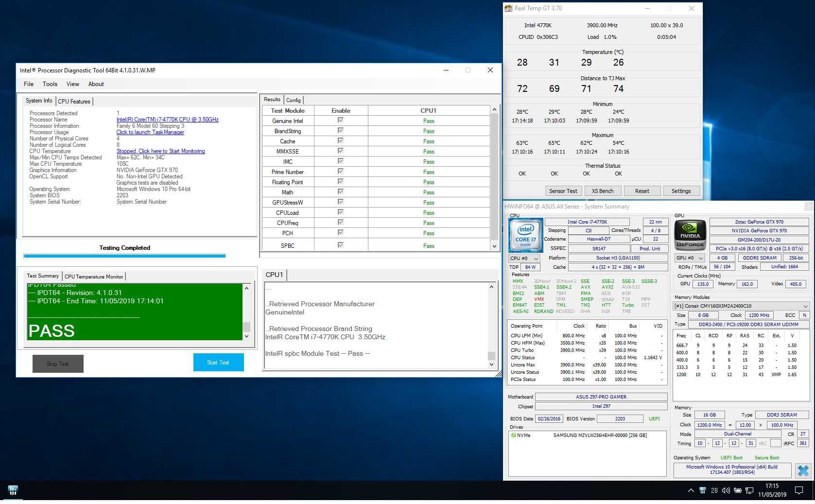Switch to the CPU Features tab
815x504 pixels.
tap(74, 101)
